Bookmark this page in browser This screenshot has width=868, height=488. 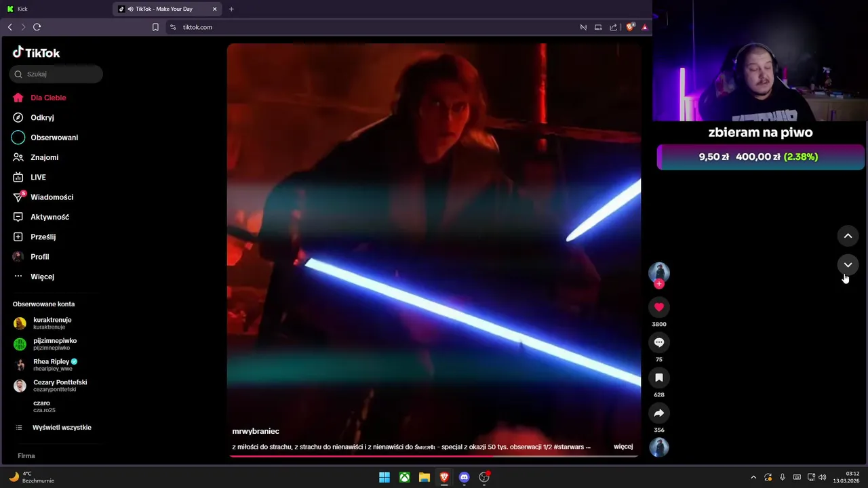(155, 27)
